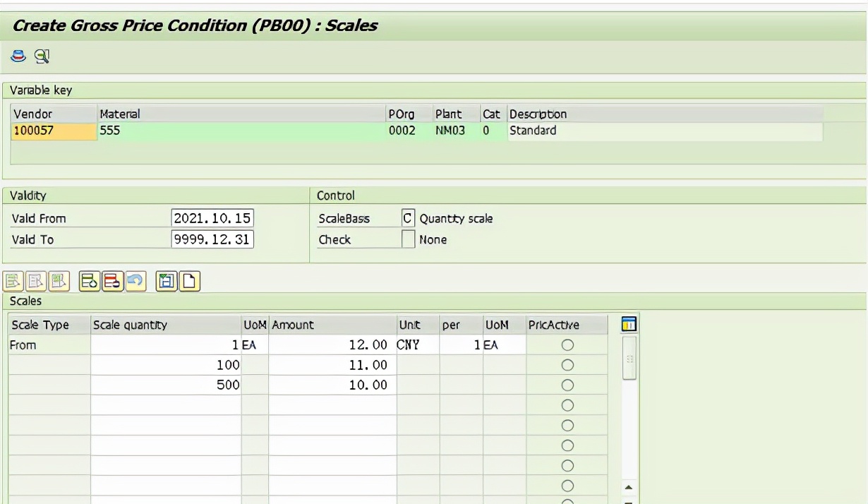The width and height of the screenshot is (868, 504).
Task: Click the Select All rows toolbar icon
Action: tap(13, 282)
